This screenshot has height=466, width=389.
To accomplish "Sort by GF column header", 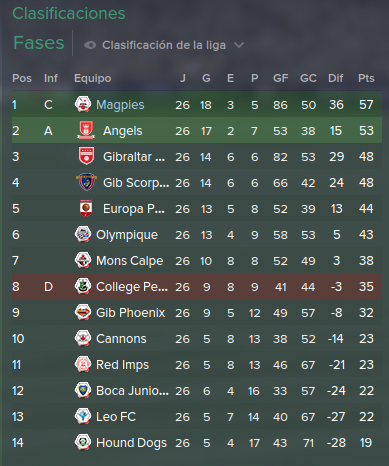I will pyautogui.click(x=280, y=78).
